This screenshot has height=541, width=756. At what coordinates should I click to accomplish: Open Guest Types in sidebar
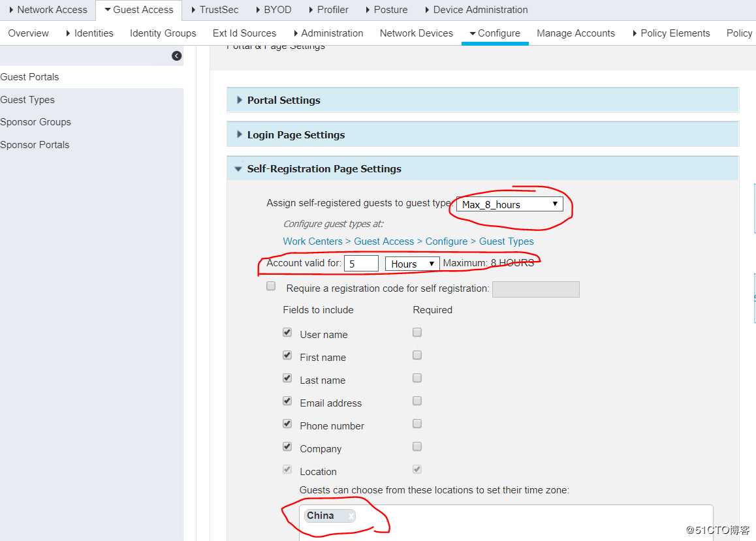(27, 100)
